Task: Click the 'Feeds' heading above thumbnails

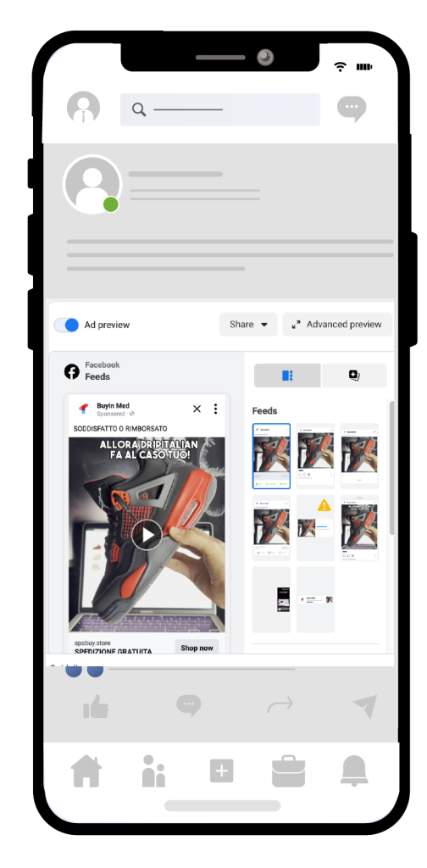Action: tap(265, 411)
